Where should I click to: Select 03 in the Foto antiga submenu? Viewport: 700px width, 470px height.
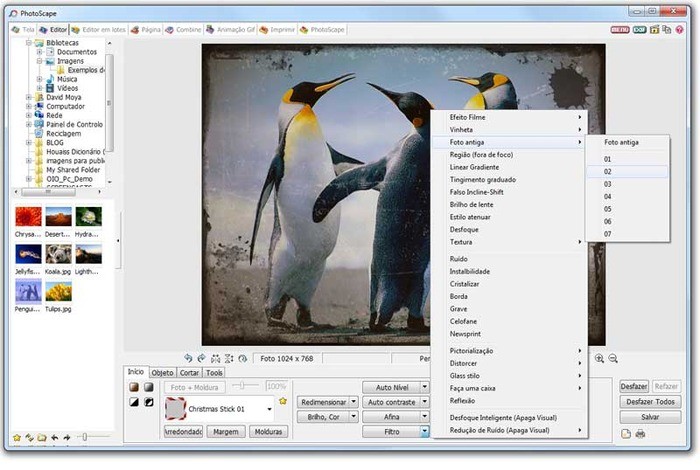(x=627, y=184)
